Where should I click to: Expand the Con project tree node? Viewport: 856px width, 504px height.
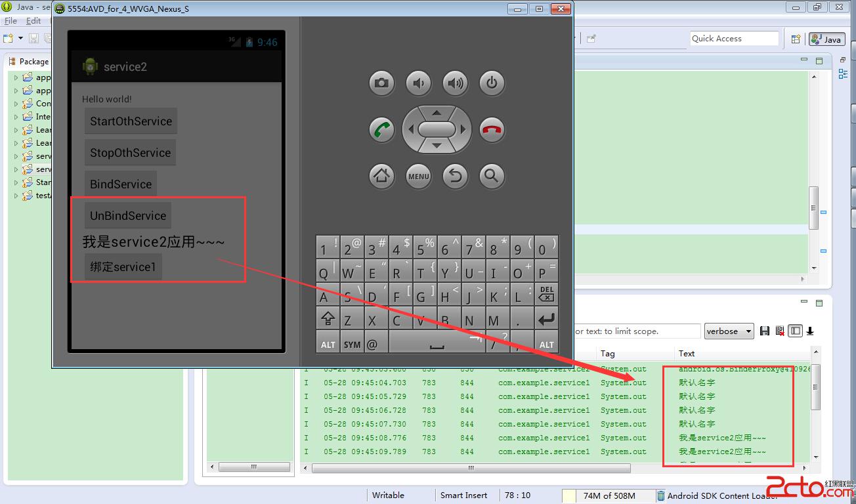[x=16, y=104]
